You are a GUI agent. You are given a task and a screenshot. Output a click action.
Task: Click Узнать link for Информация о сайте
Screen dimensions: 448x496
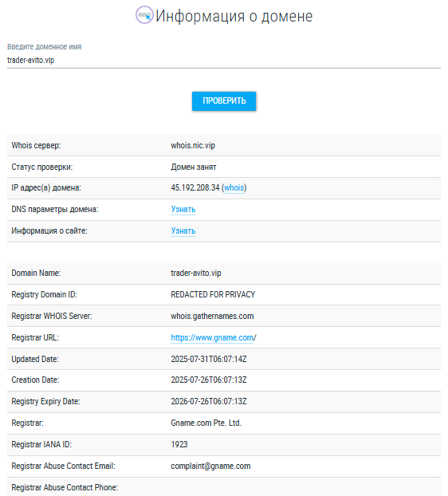[x=183, y=231]
